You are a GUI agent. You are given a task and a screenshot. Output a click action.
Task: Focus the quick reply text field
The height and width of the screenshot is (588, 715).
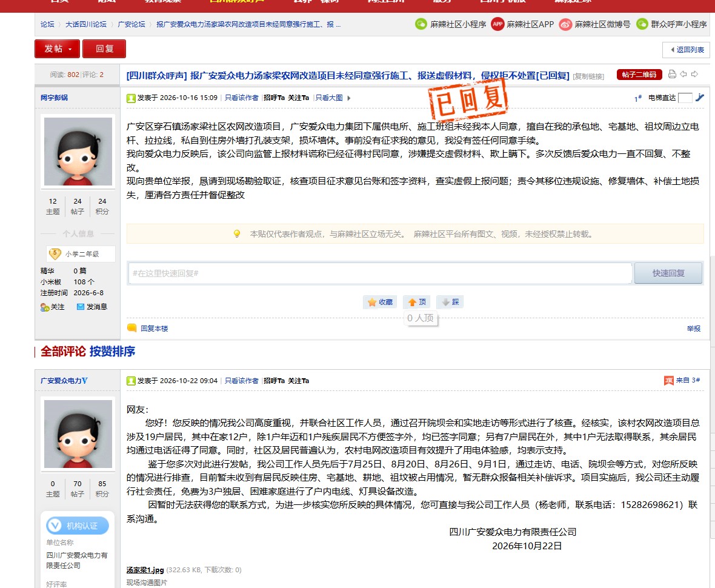tap(381, 273)
